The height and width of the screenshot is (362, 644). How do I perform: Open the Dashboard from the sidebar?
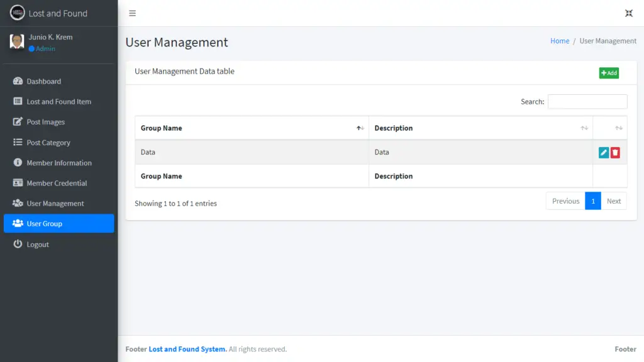[x=42, y=81]
